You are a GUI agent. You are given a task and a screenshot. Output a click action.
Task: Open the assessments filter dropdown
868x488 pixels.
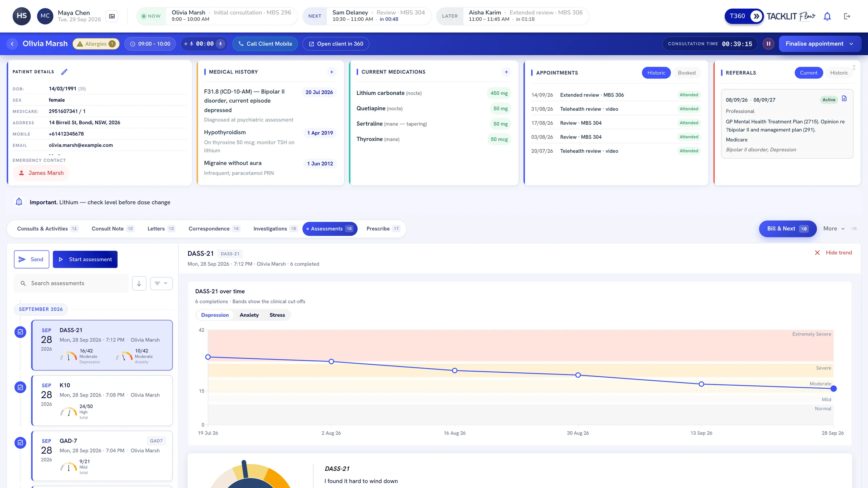(x=161, y=283)
